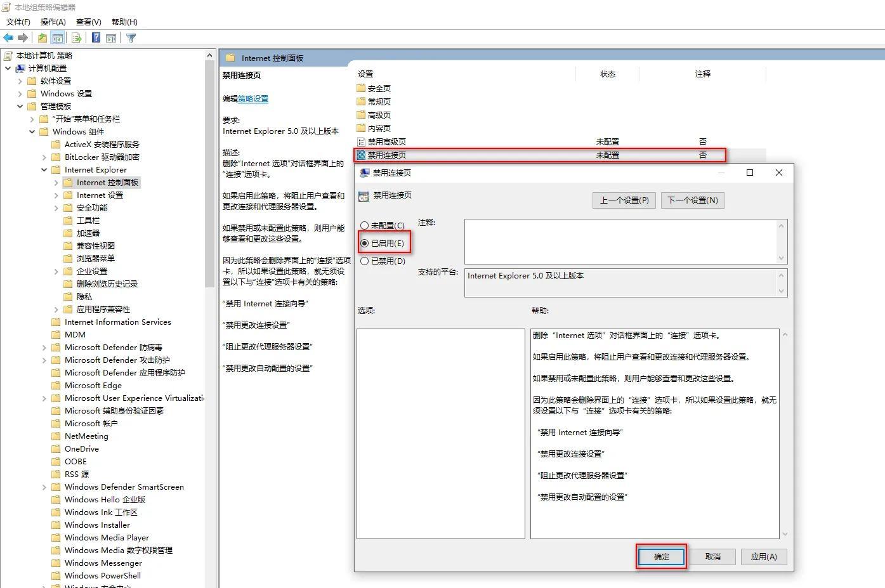This screenshot has width=885, height=588.
Task: Open the 操作(A) menu
Action: 53,22
